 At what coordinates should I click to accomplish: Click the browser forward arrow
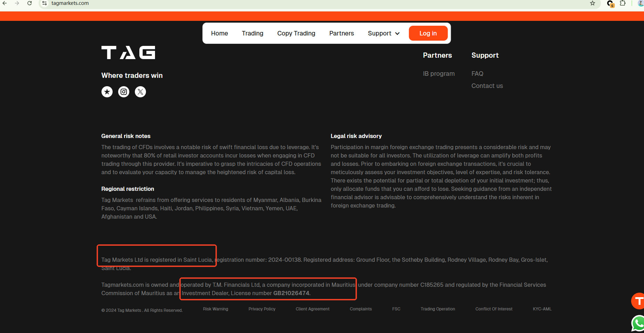click(17, 3)
